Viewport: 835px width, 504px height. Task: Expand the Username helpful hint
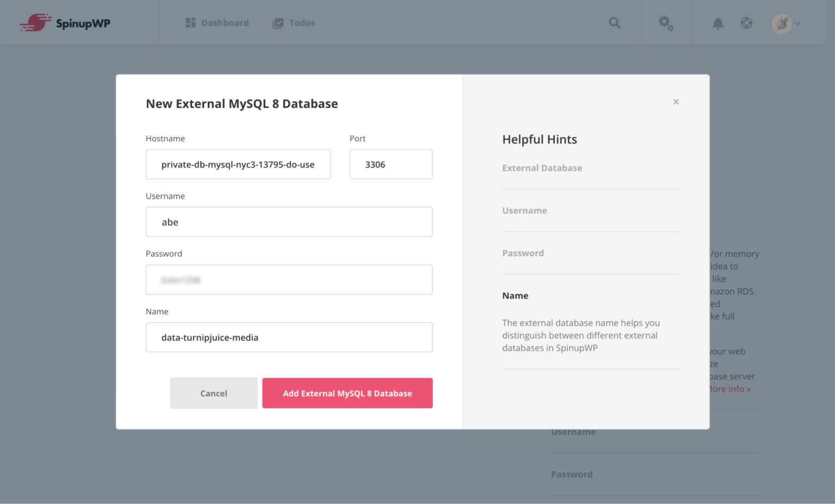[x=524, y=210]
